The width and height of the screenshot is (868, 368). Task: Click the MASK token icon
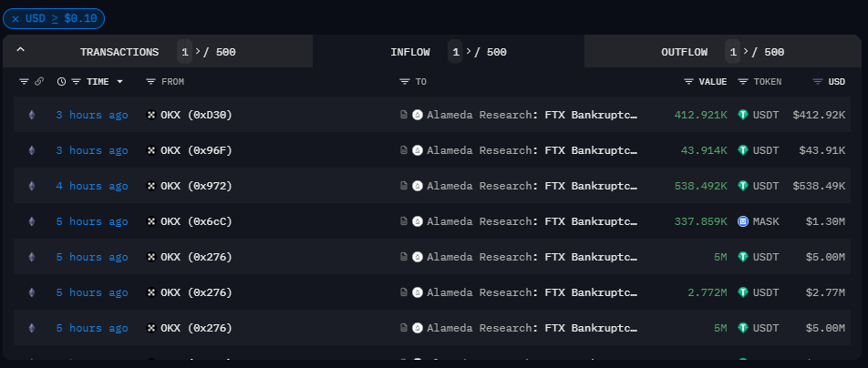(743, 221)
